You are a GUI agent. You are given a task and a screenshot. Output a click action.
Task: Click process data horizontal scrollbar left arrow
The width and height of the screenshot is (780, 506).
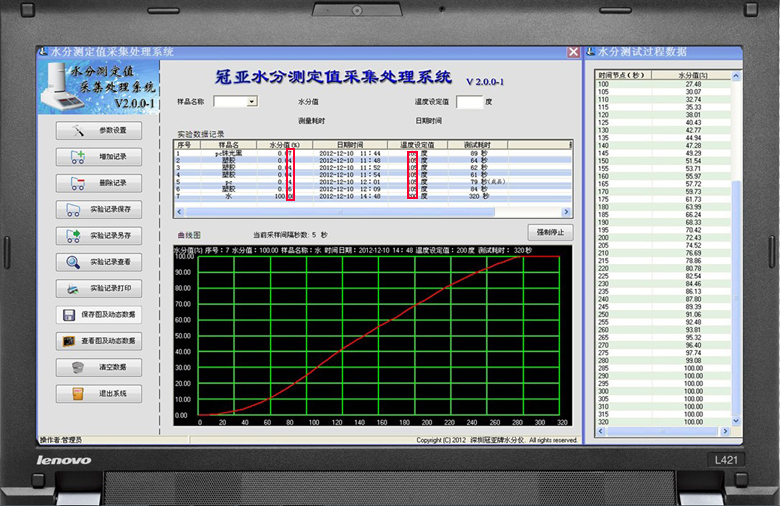[601, 431]
